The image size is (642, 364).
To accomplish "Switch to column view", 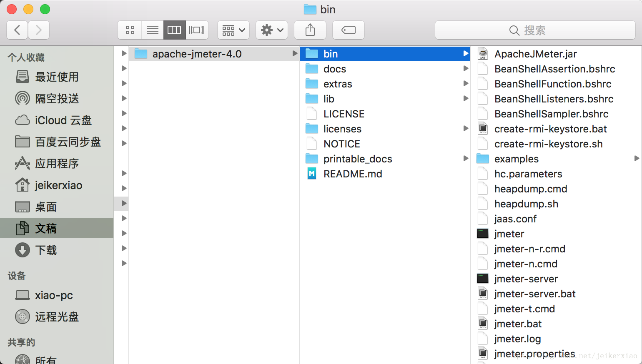I will [x=174, y=30].
